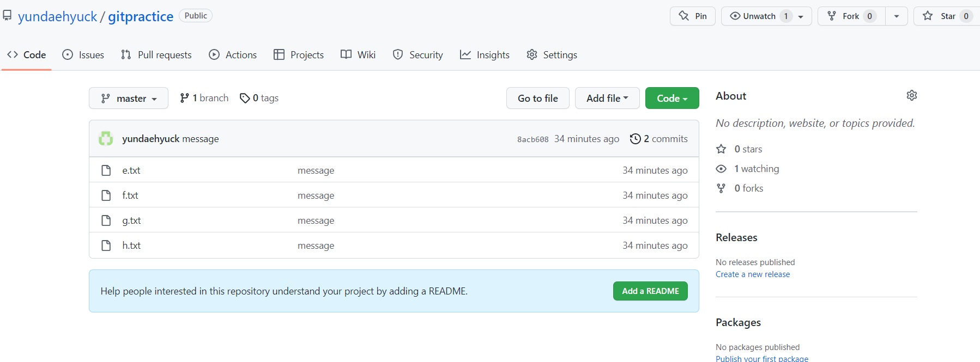This screenshot has width=980, height=362.
Task: Open the Wiki tab
Action: pos(358,54)
